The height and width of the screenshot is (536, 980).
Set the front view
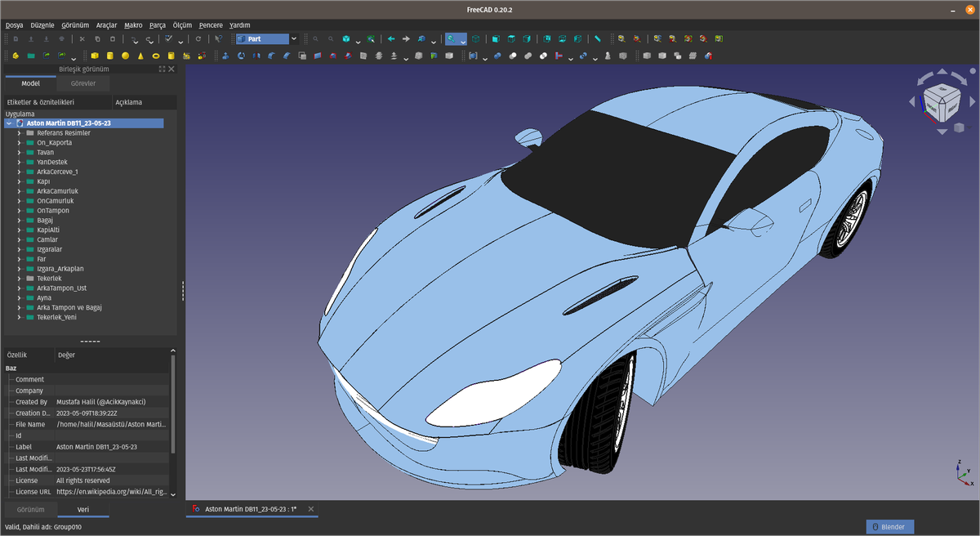point(496,38)
